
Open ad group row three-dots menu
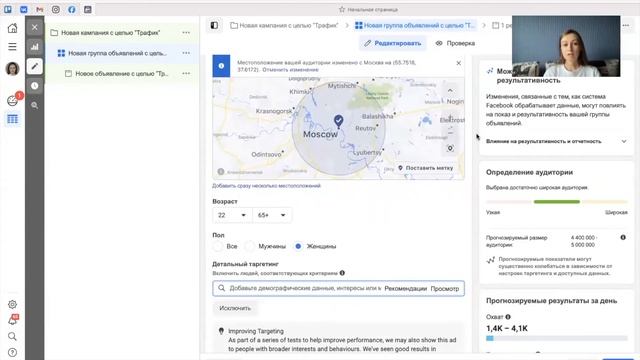click(x=186, y=53)
